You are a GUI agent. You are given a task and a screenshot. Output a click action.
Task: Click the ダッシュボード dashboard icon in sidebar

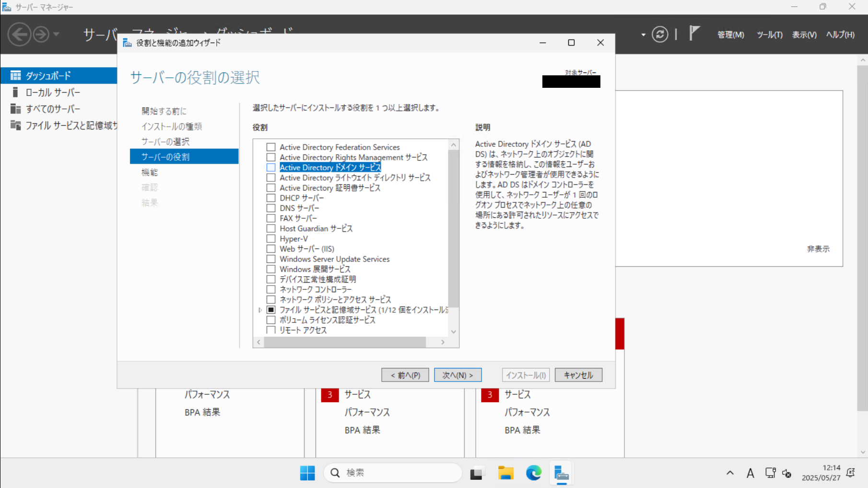(x=16, y=75)
